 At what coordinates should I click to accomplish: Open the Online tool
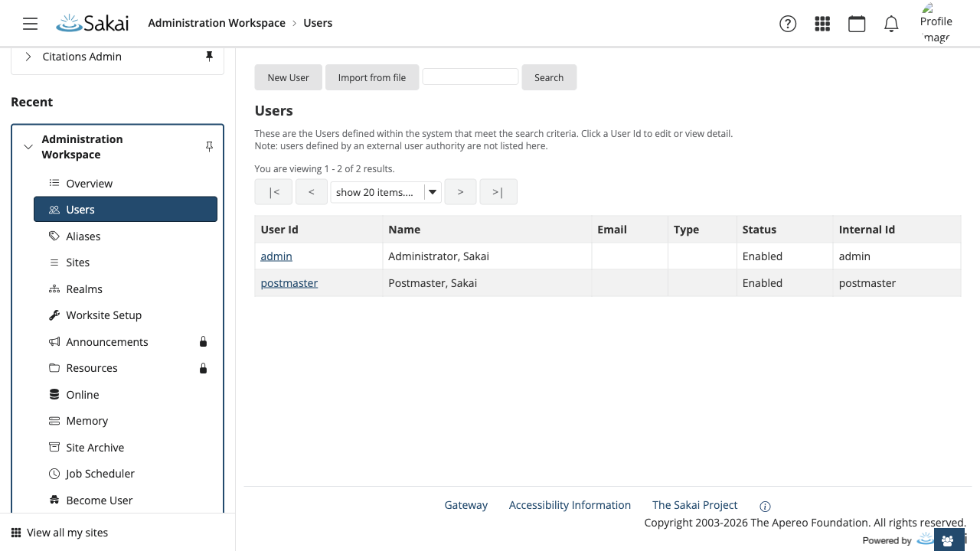(126, 395)
